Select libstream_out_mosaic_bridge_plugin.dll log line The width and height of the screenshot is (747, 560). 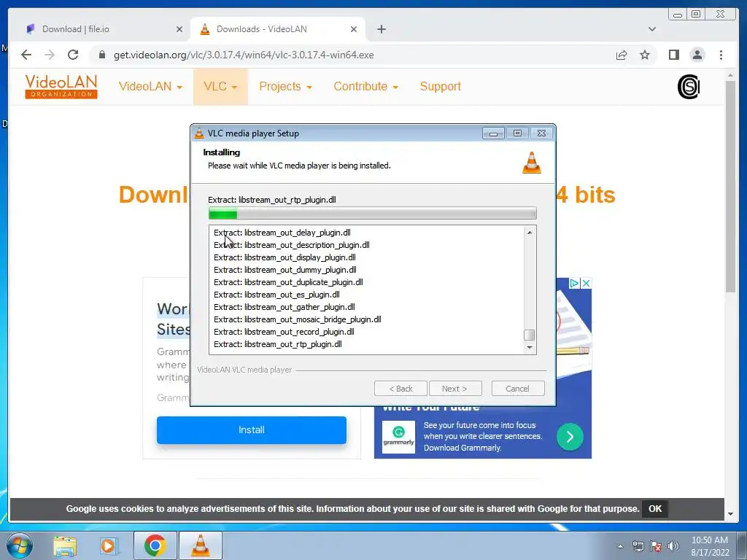[x=298, y=319]
